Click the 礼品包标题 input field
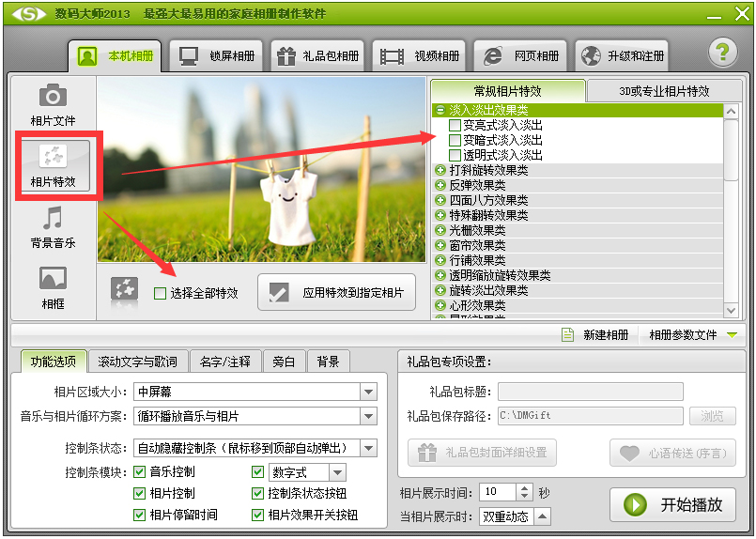Viewport: 756px width, 539px height. (591, 392)
